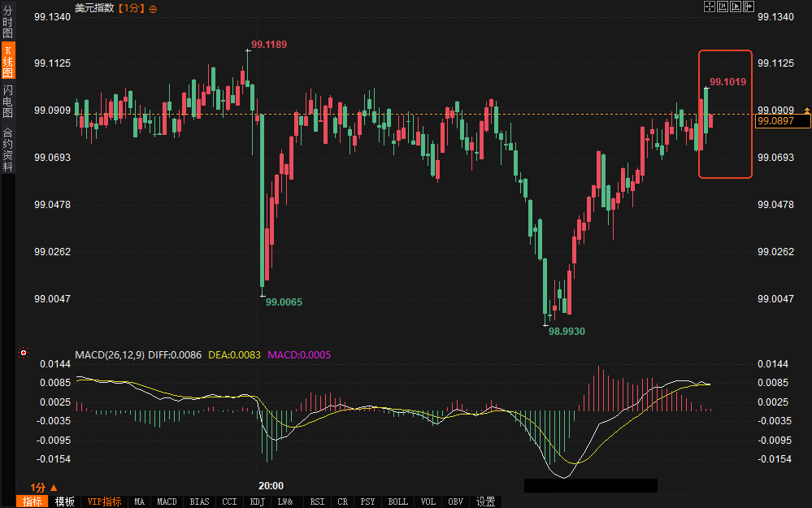Open the MACD(26,12,9) parameter label
This screenshot has height=508, width=812.
pyautogui.click(x=110, y=355)
